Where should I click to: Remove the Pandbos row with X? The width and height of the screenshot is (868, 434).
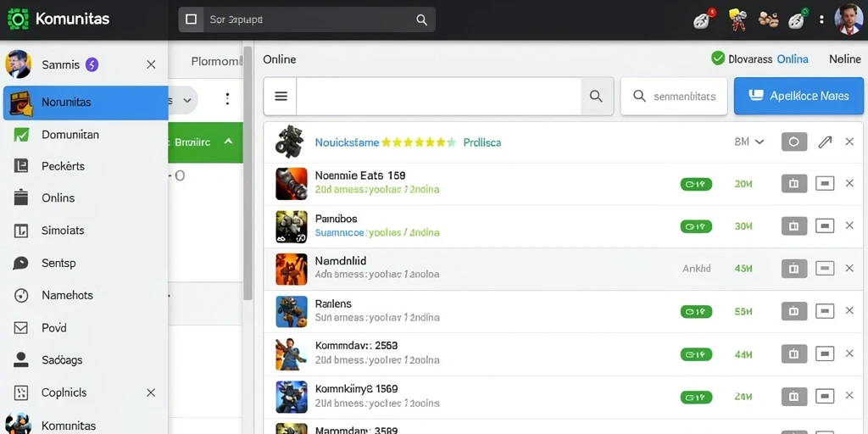849,225
